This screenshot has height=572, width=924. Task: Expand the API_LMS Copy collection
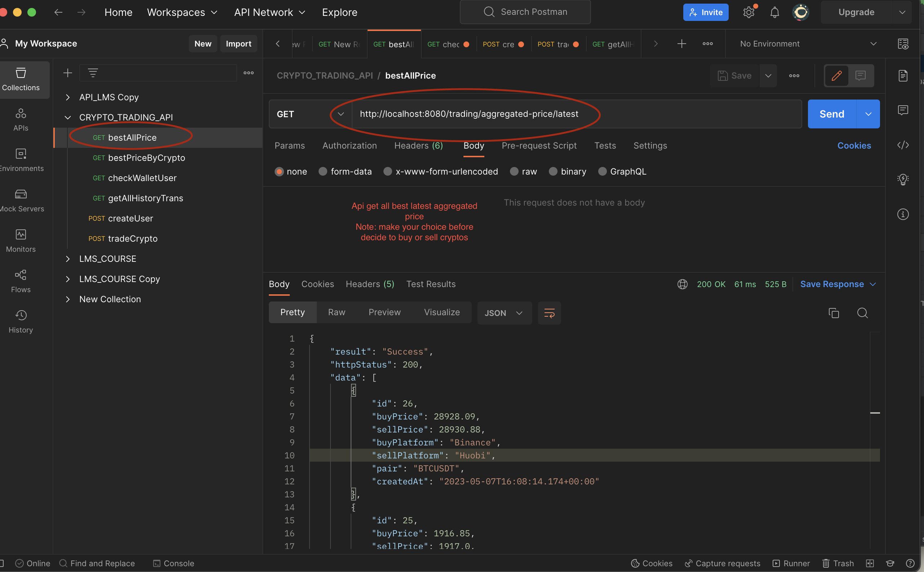pos(68,97)
